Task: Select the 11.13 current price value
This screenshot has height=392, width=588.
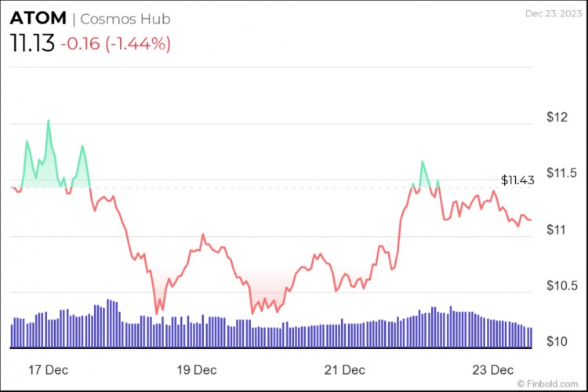Action: 32,43
